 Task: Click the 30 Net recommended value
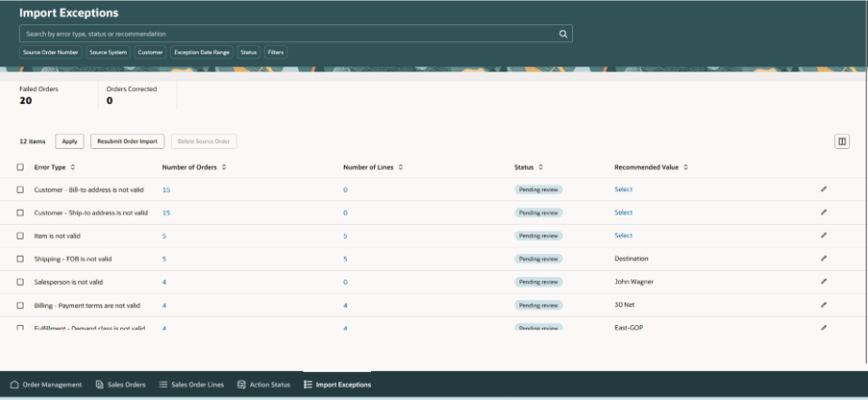coord(625,305)
